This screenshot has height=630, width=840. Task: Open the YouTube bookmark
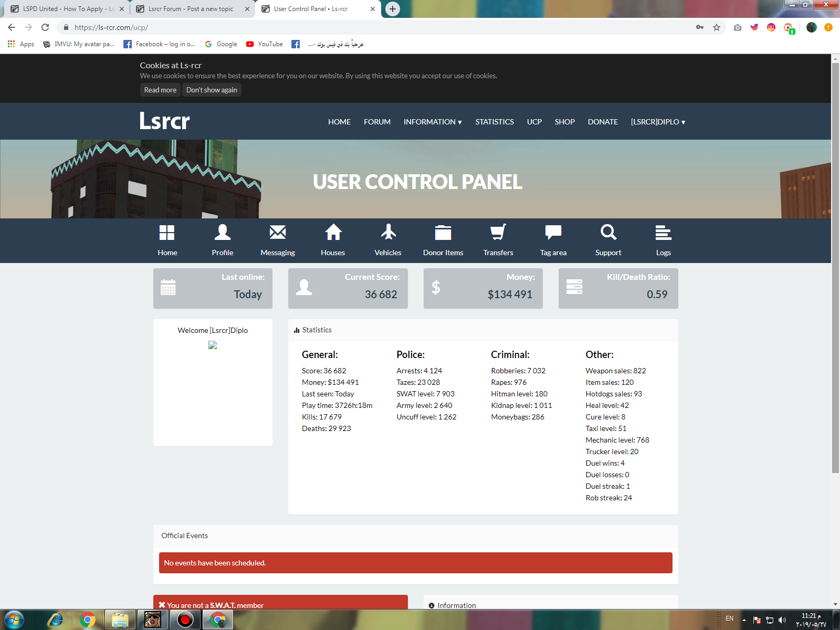pos(265,44)
